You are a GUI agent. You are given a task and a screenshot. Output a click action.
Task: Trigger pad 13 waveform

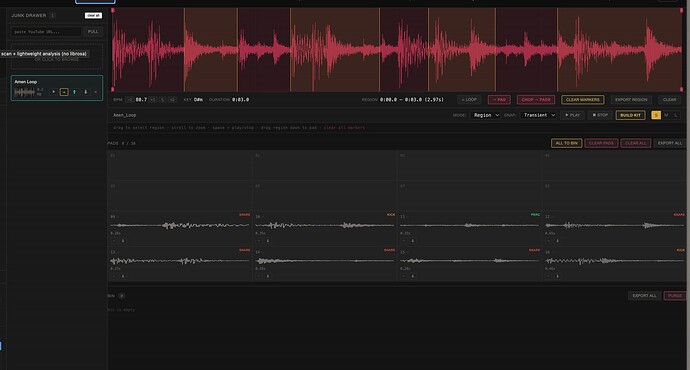click(180, 261)
